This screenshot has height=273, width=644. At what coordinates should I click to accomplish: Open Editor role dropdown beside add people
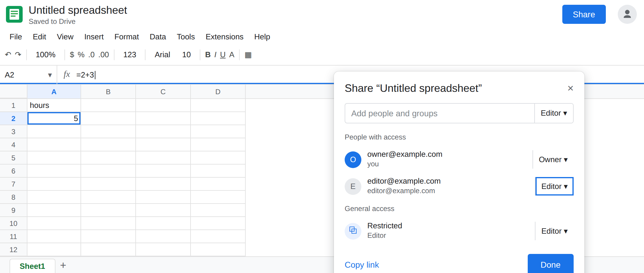coord(554,113)
